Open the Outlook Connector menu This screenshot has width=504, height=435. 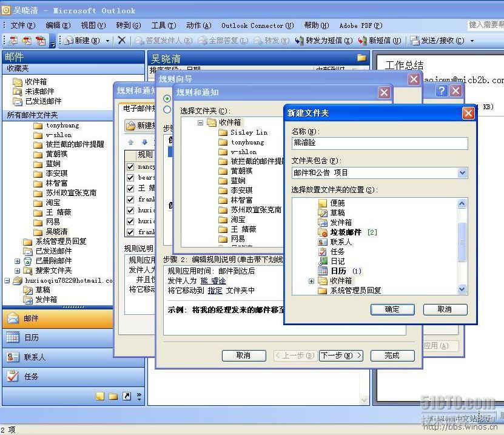click(x=258, y=25)
